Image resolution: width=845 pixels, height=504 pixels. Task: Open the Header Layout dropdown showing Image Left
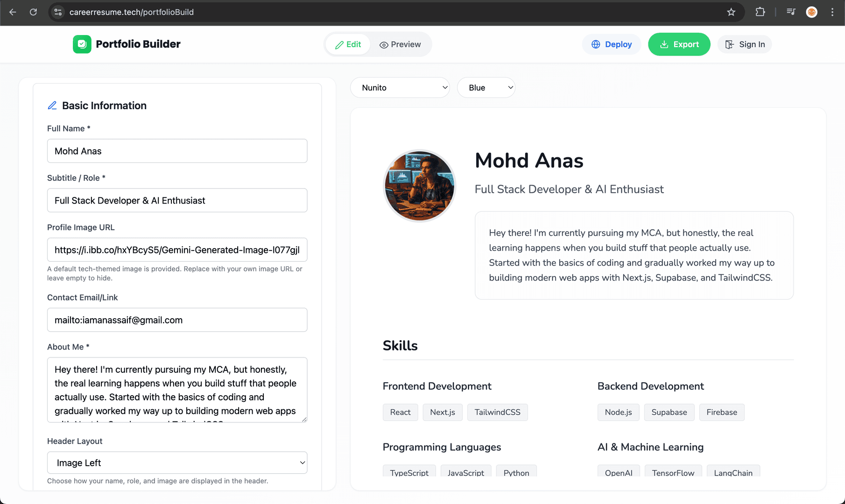(x=177, y=462)
